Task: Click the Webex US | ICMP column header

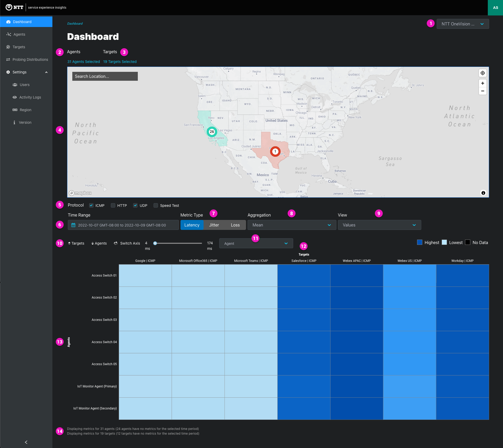Action: pos(409,261)
